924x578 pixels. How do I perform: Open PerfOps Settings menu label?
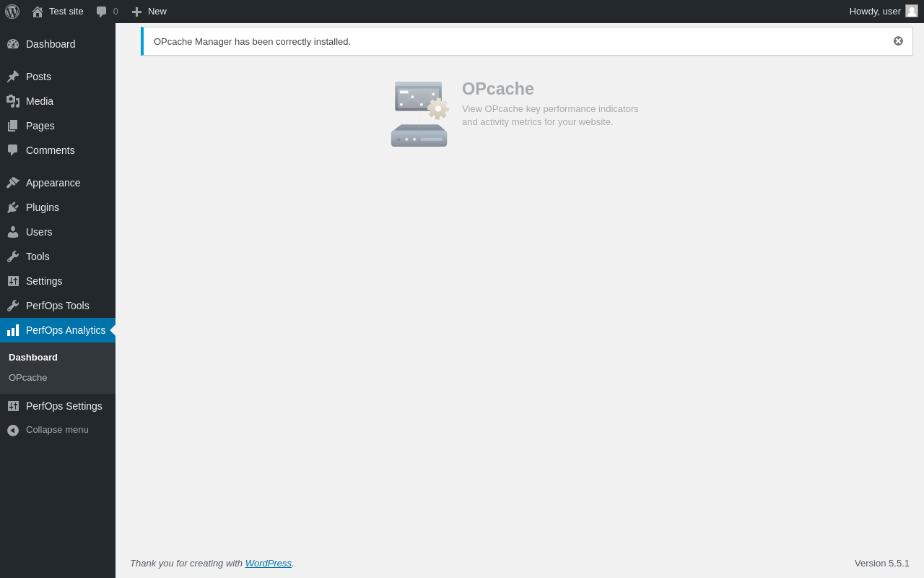point(64,406)
